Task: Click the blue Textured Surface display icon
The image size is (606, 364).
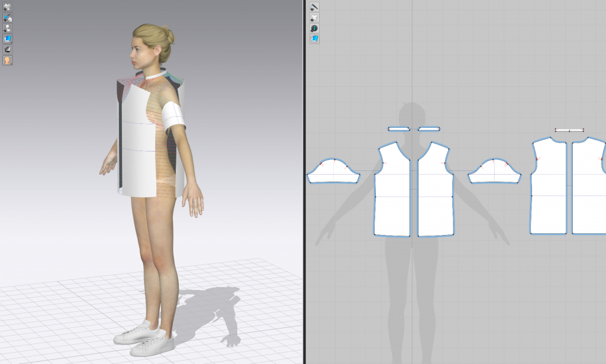Action: pyautogui.click(x=8, y=38)
